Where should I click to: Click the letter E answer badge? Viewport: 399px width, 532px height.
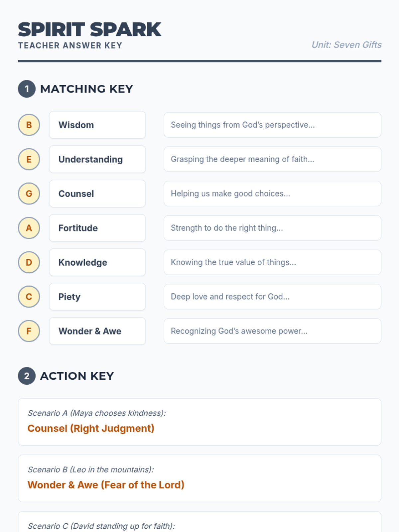[29, 159]
